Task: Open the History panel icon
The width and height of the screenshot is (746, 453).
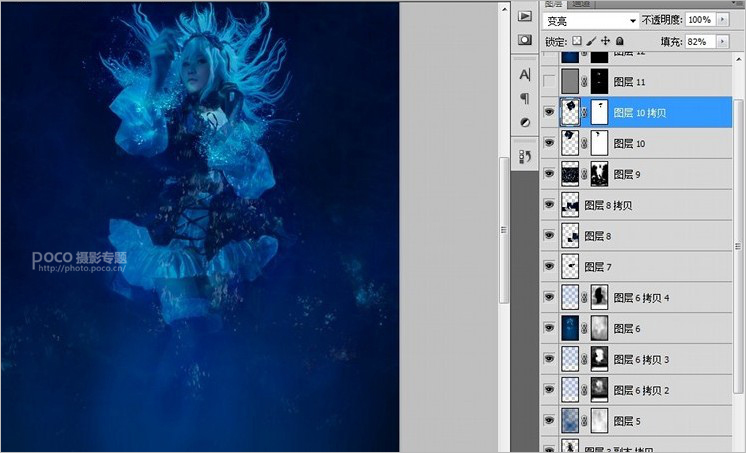Action: point(525,156)
